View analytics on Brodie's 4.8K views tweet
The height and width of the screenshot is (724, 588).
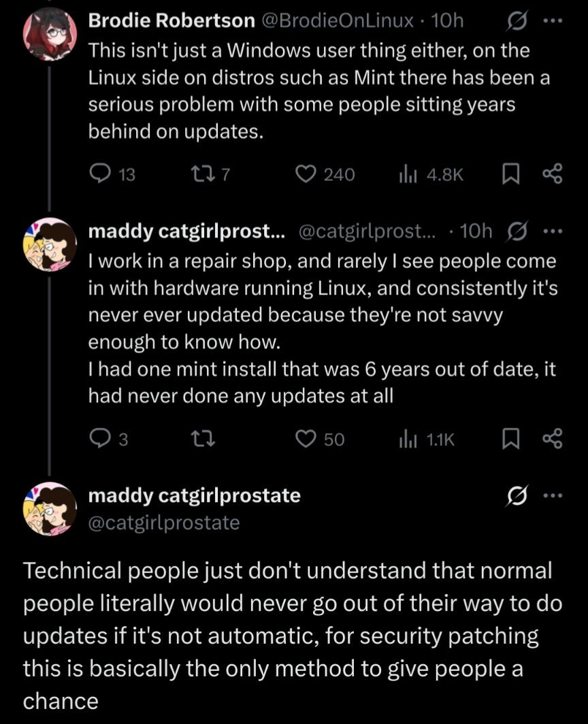(408, 175)
